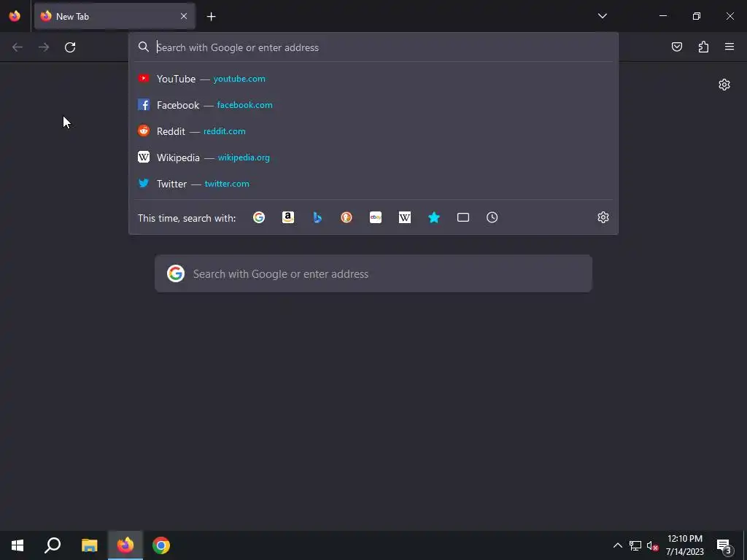Image resolution: width=747 pixels, height=560 pixels.
Task: Open Save to Pocket icon
Action: coord(677,47)
